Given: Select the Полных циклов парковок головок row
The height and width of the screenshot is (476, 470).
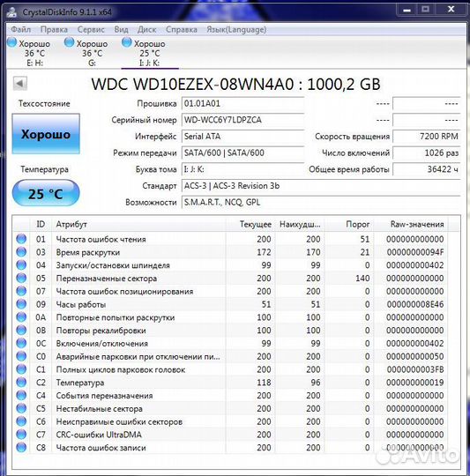Looking at the screenshot, I should [230, 369].
